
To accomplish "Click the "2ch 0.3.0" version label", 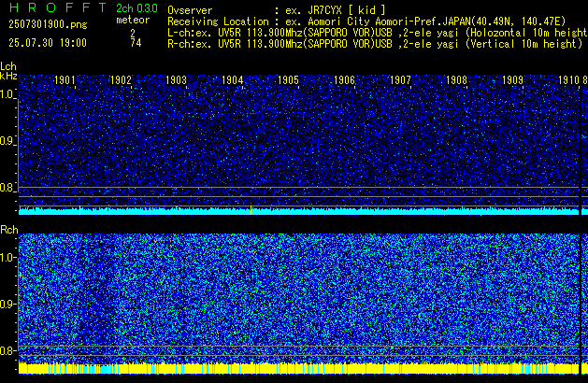I will 136,8.
